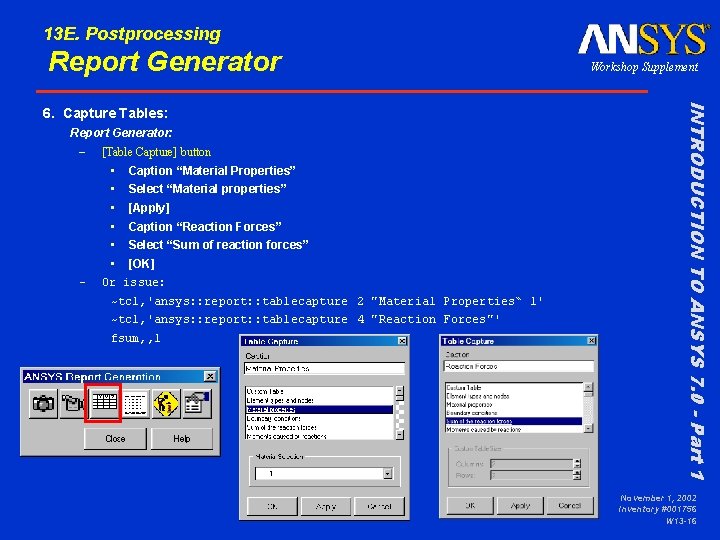Click the last Report Generation toolbar icon
Viewport: 720px width, 540px height.
click(197, 404)
